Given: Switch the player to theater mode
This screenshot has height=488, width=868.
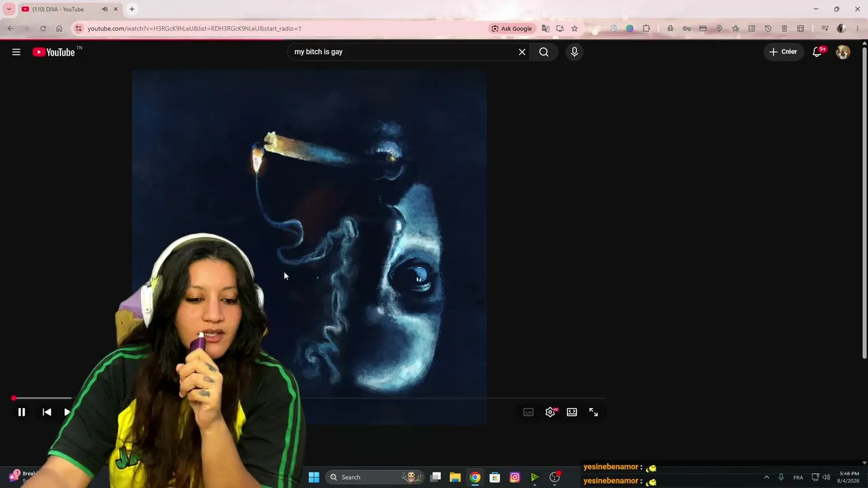Looking at the screenshot, I should point(572,412).
